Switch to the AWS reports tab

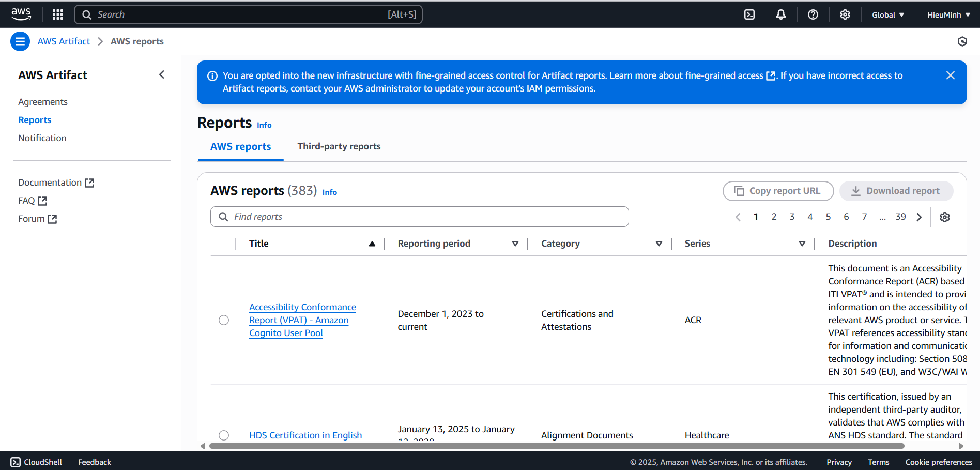pos(240,146)
